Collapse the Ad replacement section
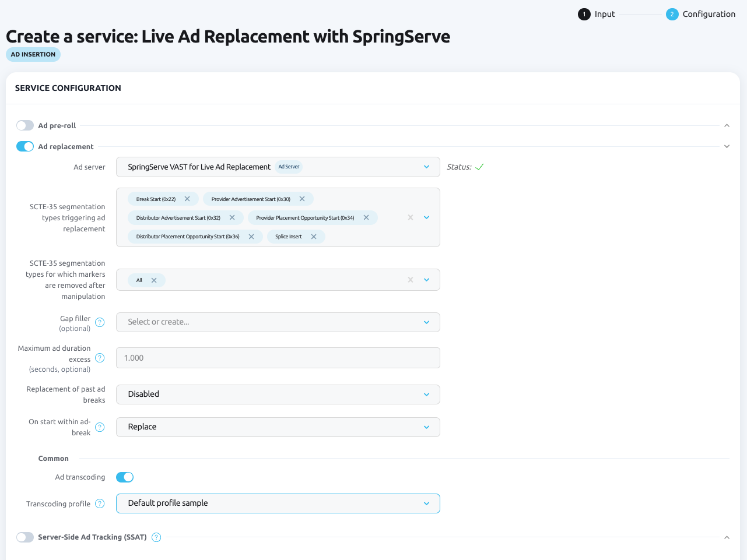The height and width of the screenshot is (560, 747). pyautogui.click(x=727, y=147)
